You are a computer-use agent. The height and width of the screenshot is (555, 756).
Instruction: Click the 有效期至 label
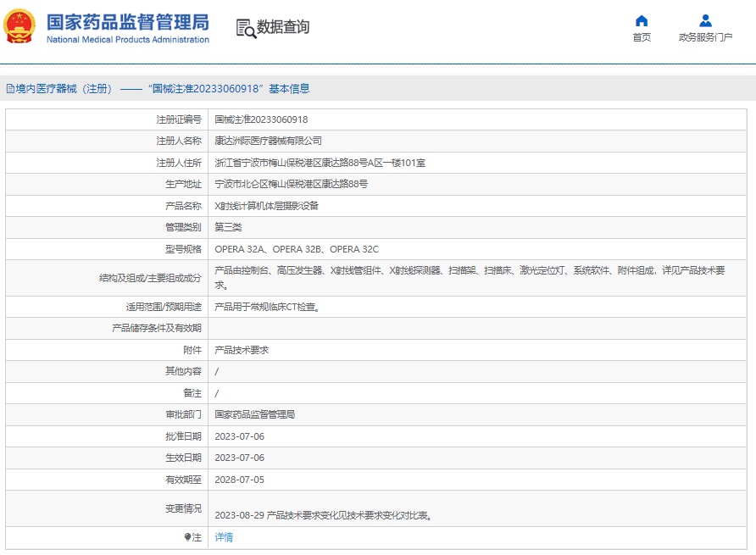pos(183,480)
